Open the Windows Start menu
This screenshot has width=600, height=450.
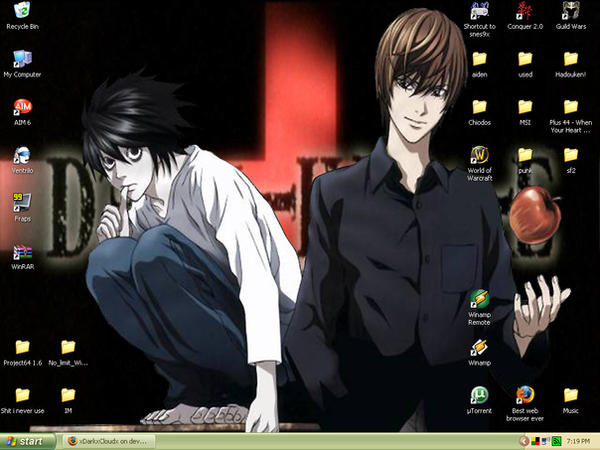point(28,442)
